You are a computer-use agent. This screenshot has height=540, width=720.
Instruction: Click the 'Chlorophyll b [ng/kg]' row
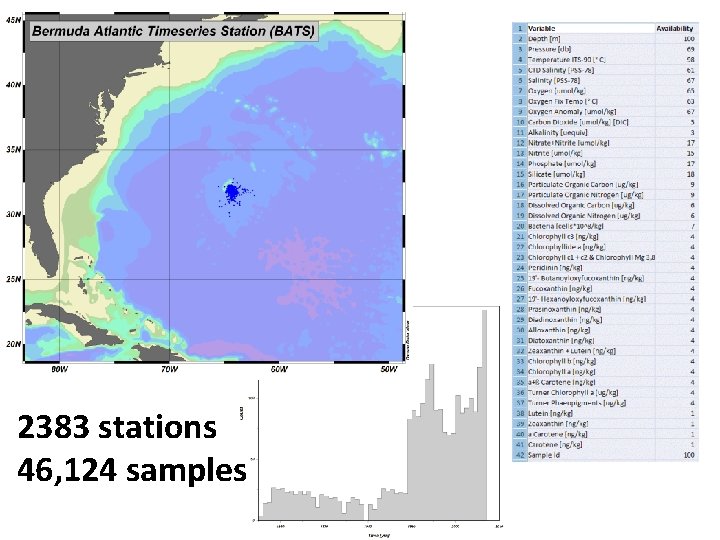[605, 361]
